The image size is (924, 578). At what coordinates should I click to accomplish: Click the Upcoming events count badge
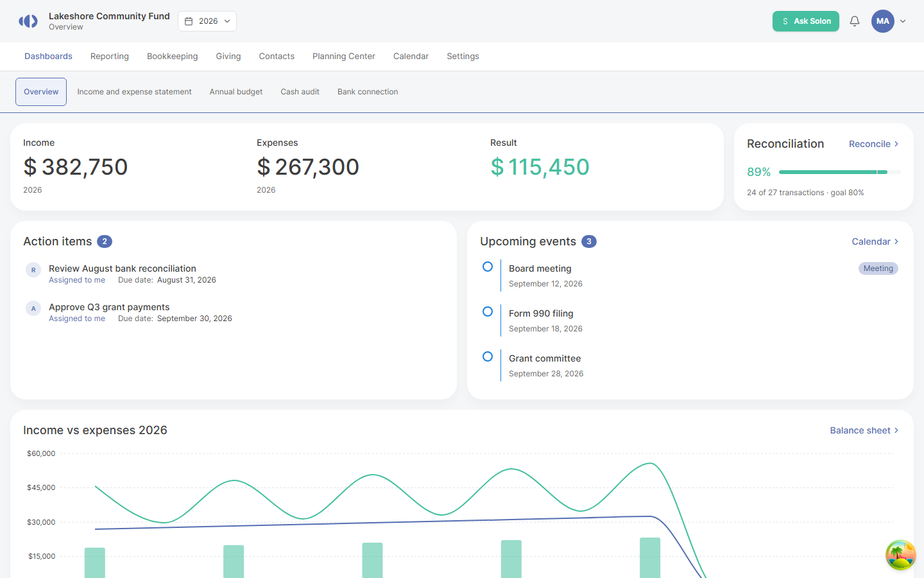[x=589, y=241]
